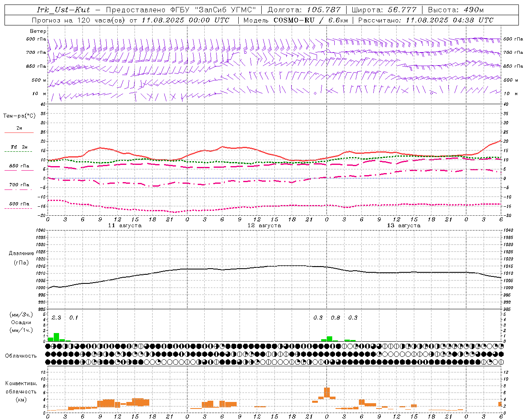This screenshot has width=525, height=420.
Task: Click the (мм/1ч.) unit label
Action: 21,330
